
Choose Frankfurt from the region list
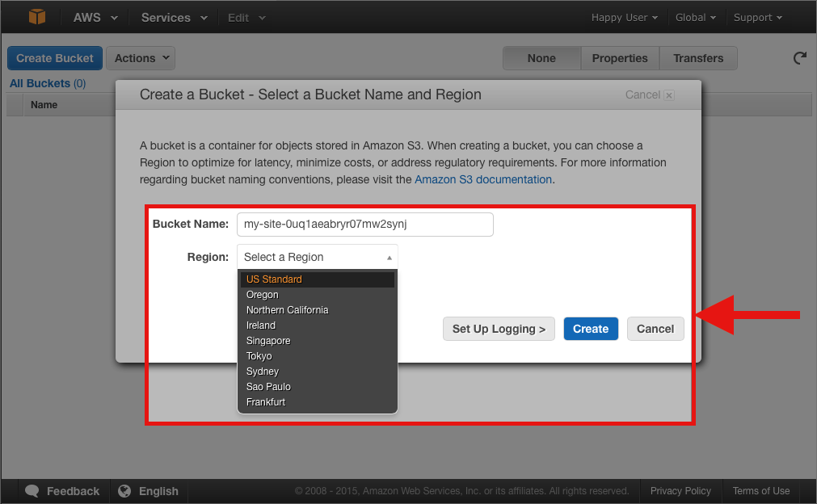point(318,402)
